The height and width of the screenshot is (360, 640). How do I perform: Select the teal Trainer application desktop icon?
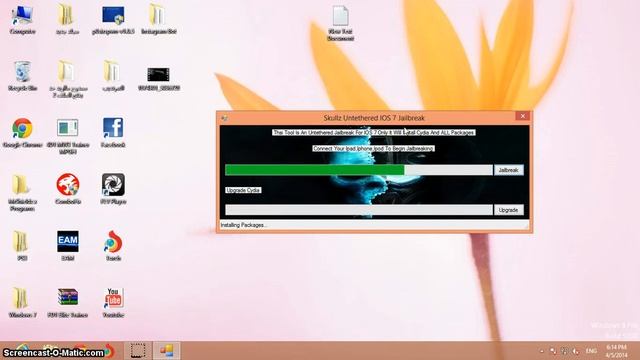[68, 136]
